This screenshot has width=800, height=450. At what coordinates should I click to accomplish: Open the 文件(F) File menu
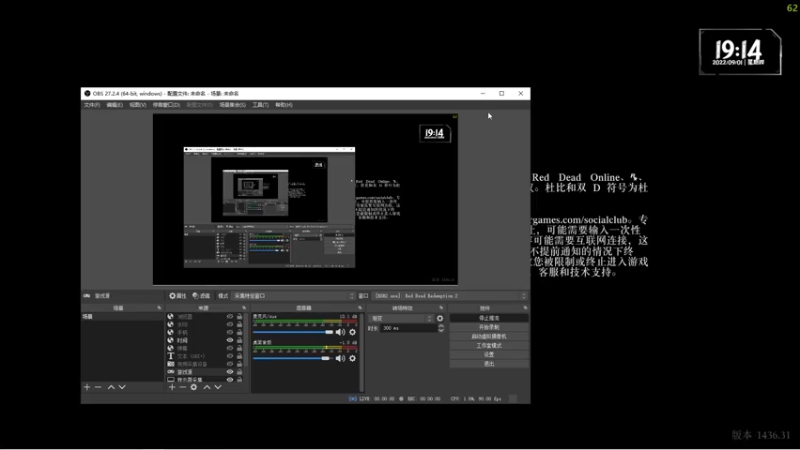(92, 105)
